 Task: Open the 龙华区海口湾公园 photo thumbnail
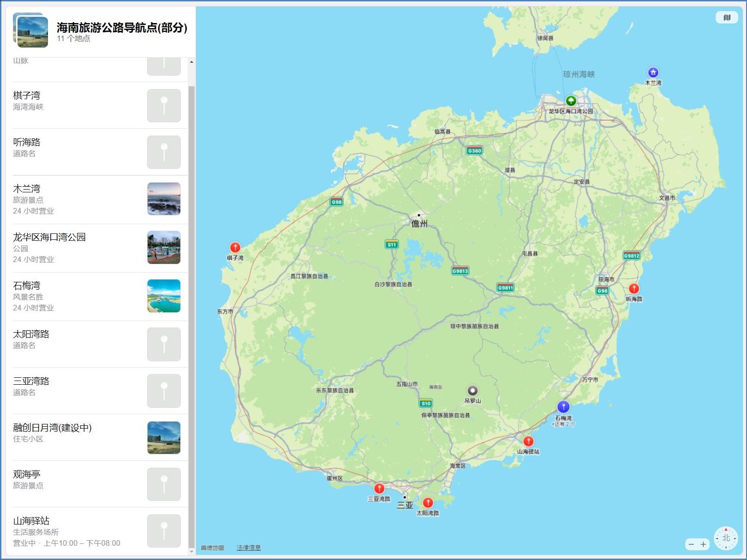tap(164, 247)
